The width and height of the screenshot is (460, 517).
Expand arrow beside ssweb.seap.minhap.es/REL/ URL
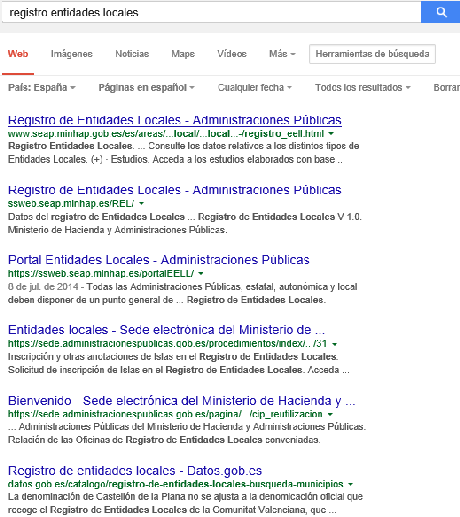(141, 203)
